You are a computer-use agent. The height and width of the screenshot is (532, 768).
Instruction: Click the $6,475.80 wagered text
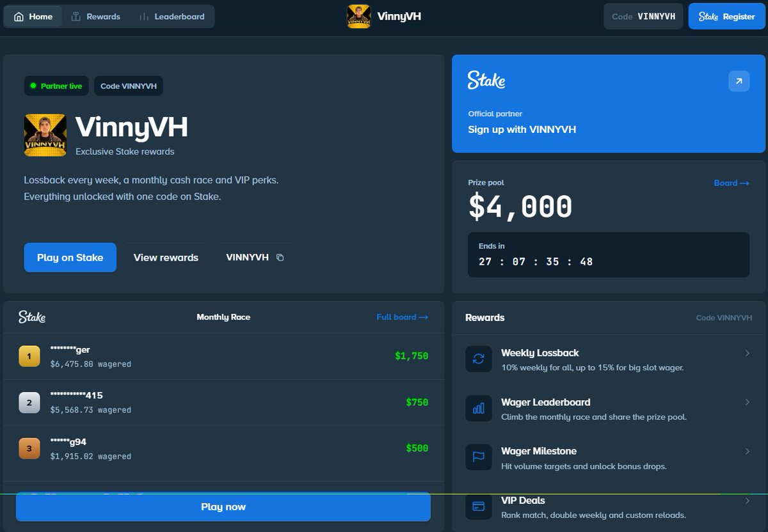tap(90, 364)
